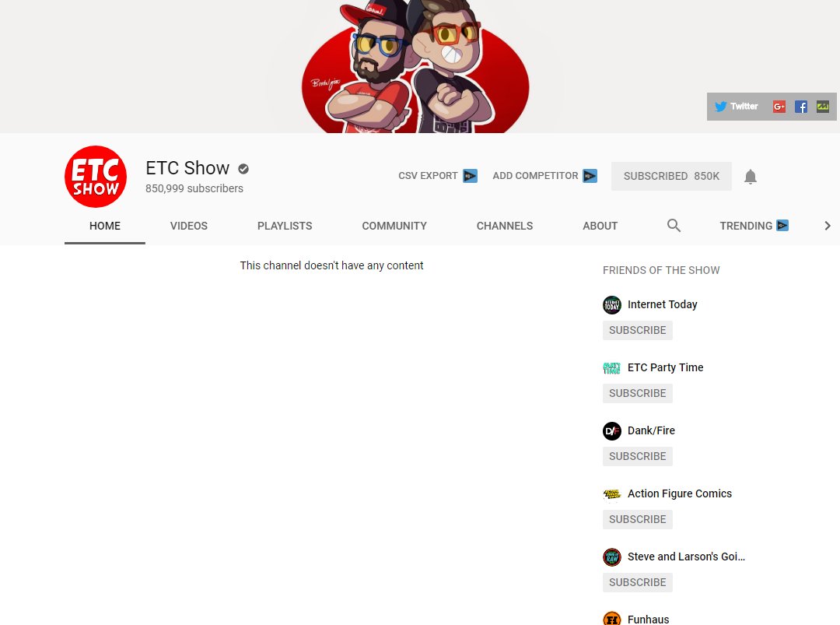Click the Friends of the Show heading
Viewport: 840px width, 625px height.
661,270
